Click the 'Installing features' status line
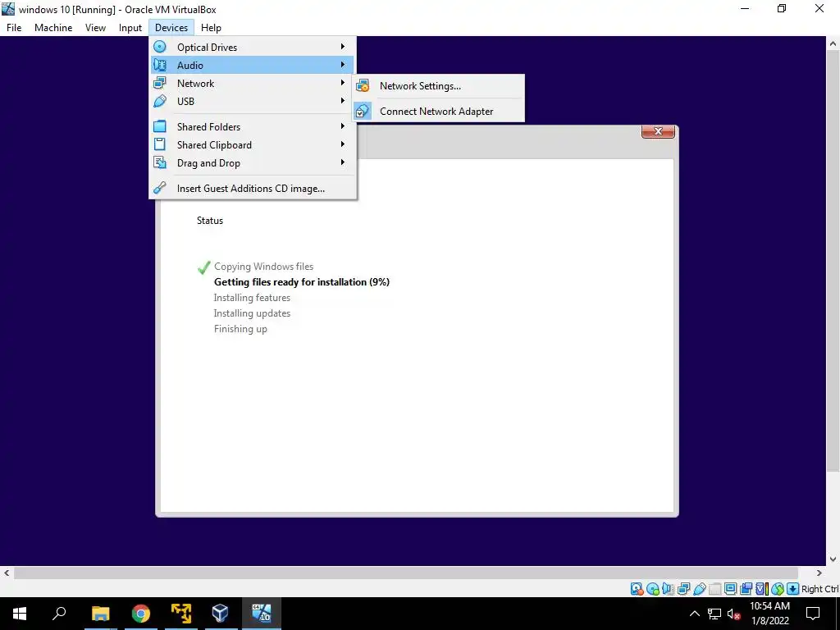The image size is (840, 630). tap(252, 297)
